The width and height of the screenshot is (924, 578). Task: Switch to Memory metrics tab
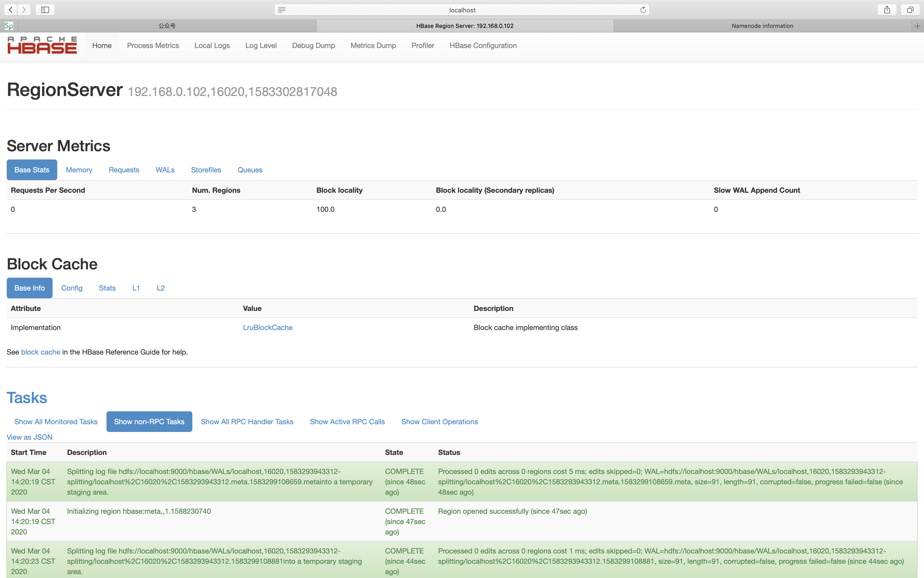click(79, 170)
